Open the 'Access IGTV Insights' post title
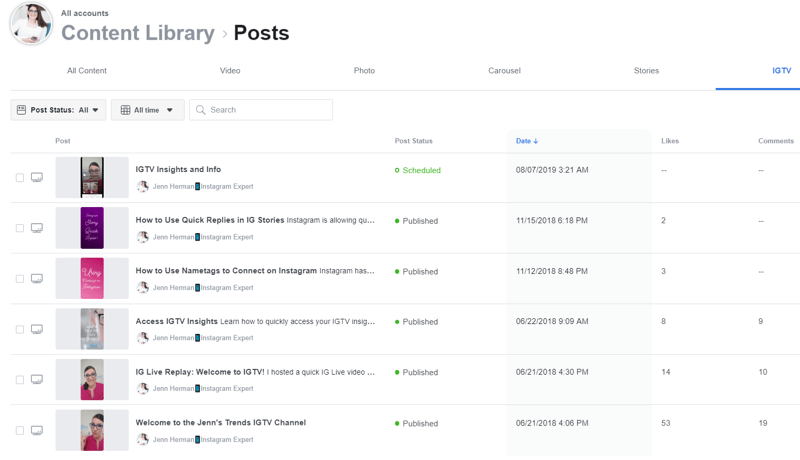 [x=177, y=321]
